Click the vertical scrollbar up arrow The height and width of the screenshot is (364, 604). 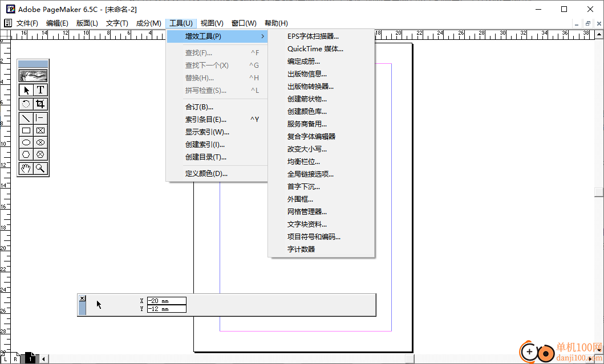tap(599, 35)
